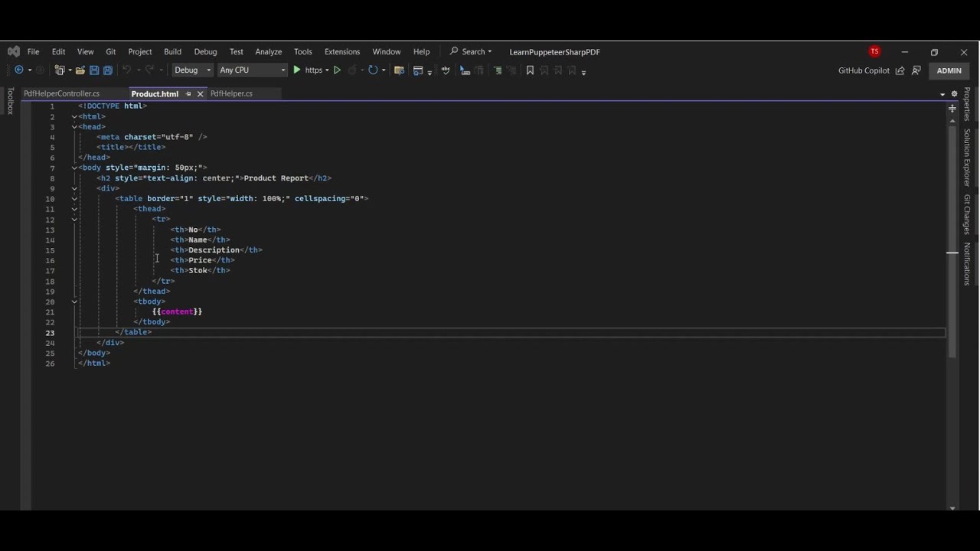This screenshot has width=980, height=551.
Task: Open the Analyze menu
Action: (x=269, y=51)
